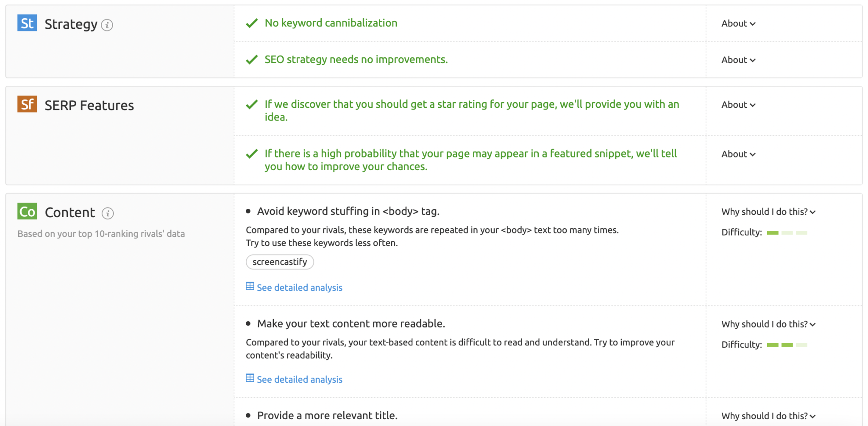Expand About for No keyword cannibalization

click(x=738, y=24)
